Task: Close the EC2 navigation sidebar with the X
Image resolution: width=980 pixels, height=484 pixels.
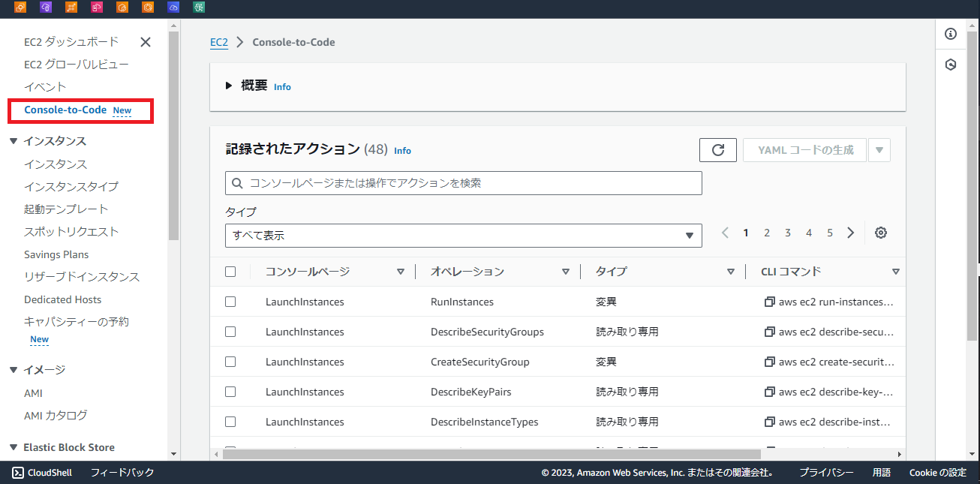Action: coord(146,42)
